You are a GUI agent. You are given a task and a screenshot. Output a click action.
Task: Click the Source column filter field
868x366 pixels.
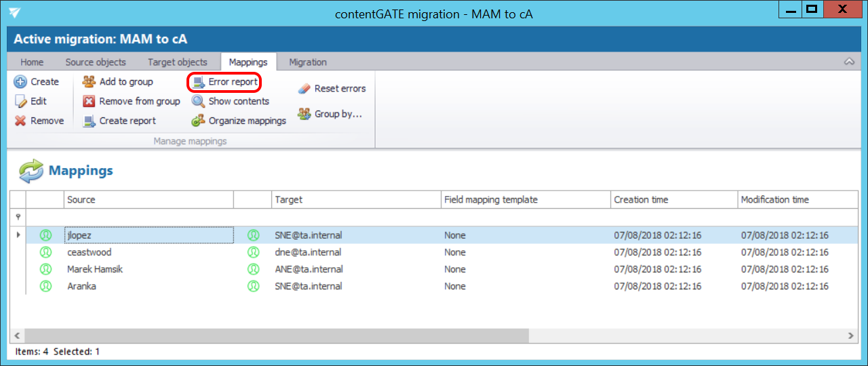coord(149,217)
